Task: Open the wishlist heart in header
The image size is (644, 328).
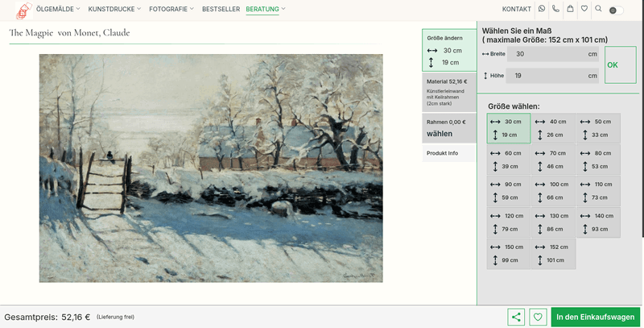Action: point(584,9)
